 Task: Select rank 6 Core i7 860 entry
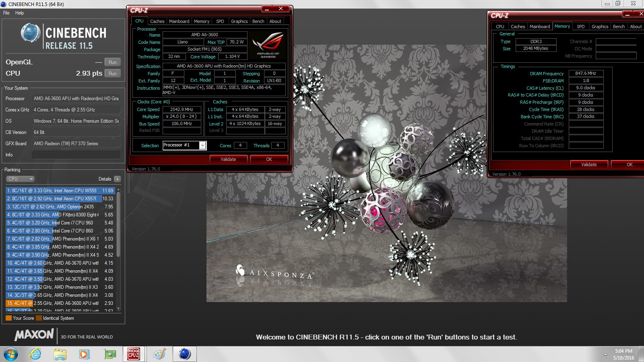(x=60, y=231)
